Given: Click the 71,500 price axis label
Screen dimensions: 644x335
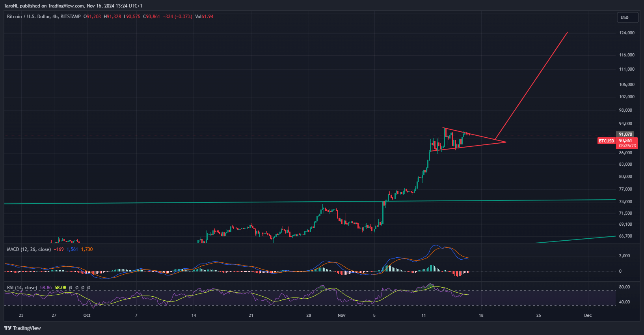Looking at the screenshot, I should [625, 213].
